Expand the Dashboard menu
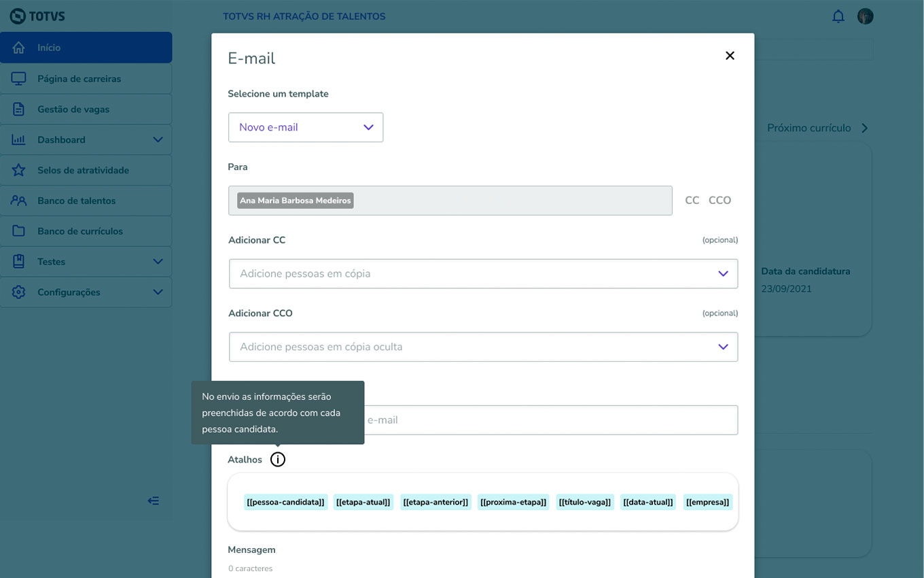Screen dimensions: 924x578 (158, 139)
